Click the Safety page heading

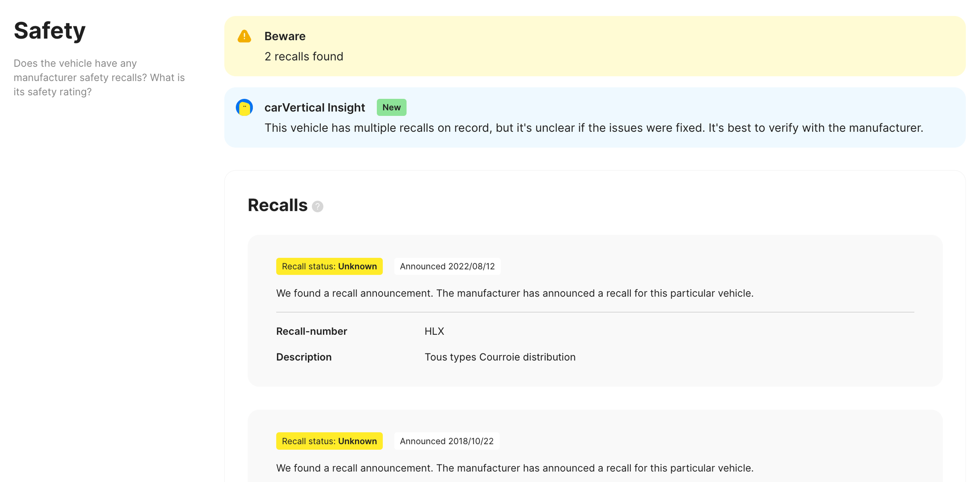pos(50,30)
